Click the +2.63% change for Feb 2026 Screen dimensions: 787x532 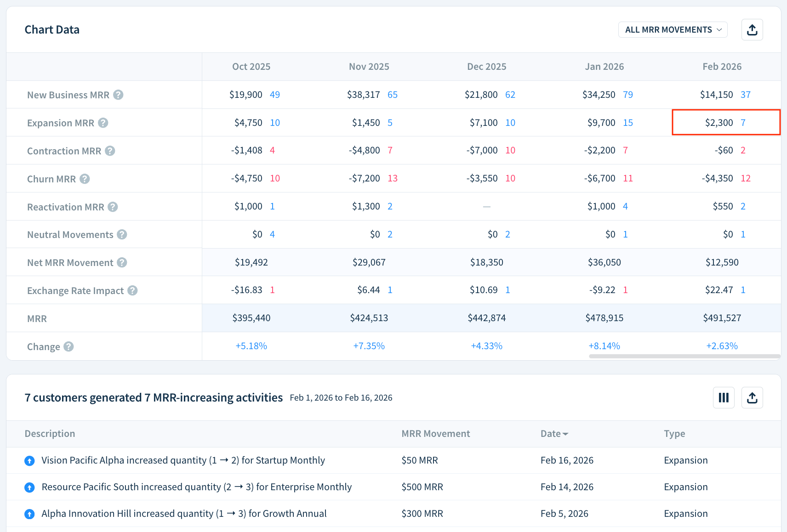722,346
